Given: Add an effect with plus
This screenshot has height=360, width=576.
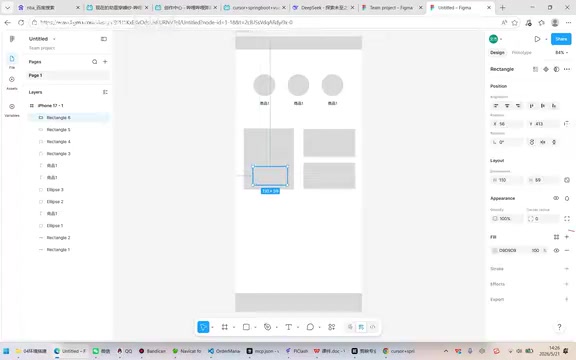Looking at the screenshot, I should (x=567, y=284).
